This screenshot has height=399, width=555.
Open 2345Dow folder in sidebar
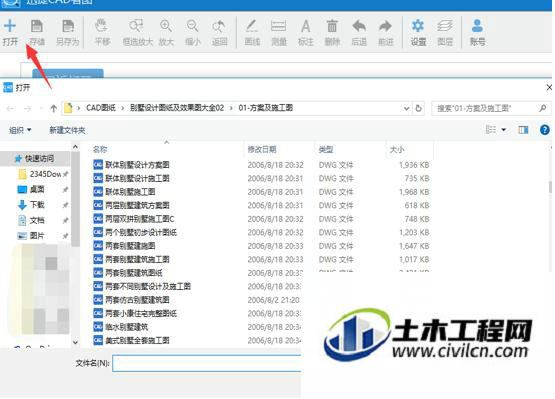click(x=42, y=174)
